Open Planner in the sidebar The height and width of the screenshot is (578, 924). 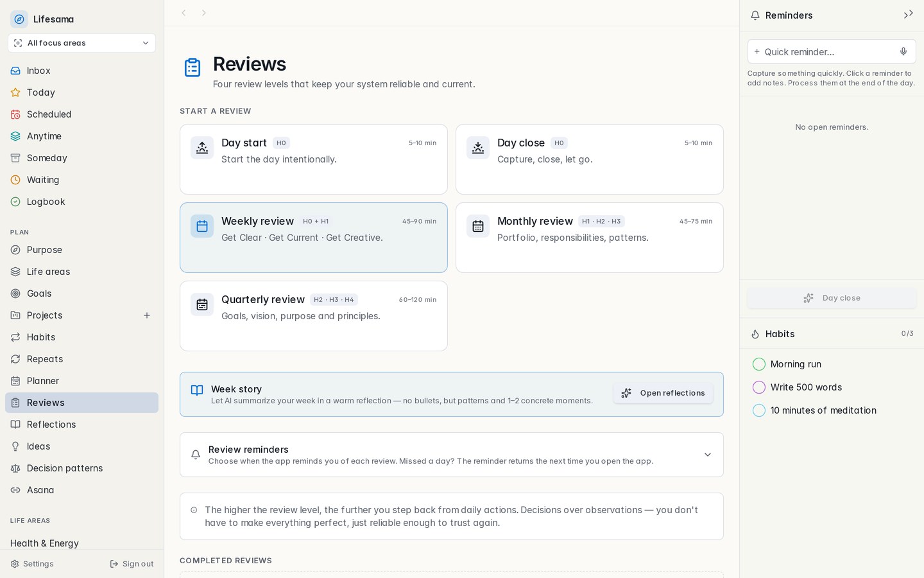pos(81,381)
